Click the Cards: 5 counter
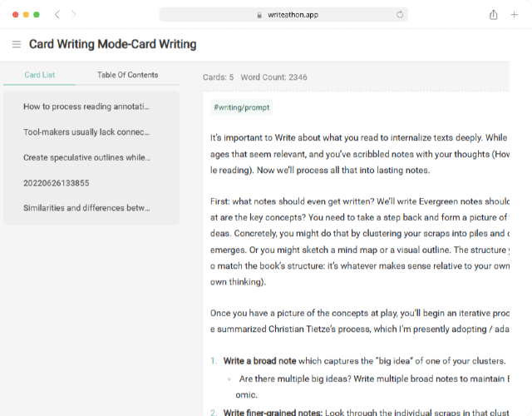The height and width of the screenshot is (416, 532). [x=218, y=77]
